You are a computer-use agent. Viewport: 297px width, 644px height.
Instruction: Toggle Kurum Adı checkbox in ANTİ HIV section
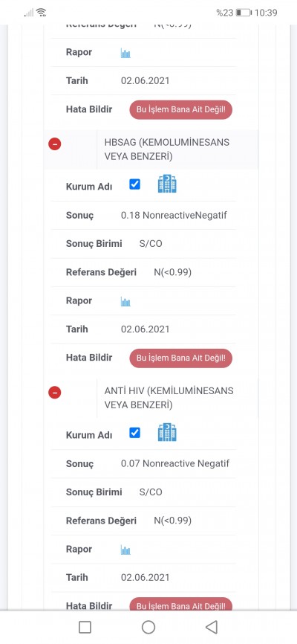(x=134, y=433)
